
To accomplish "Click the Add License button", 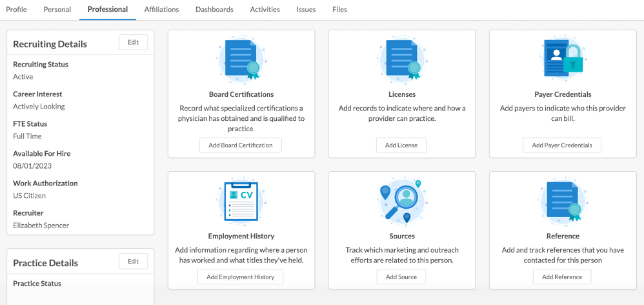I will [x=401, y=145].
